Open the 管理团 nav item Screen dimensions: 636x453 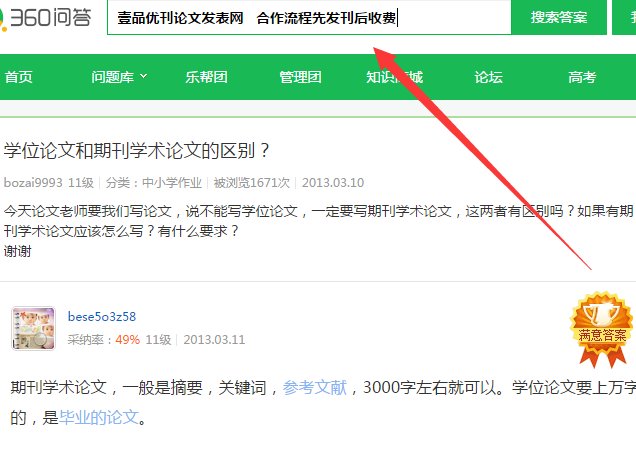click(301, 77)
